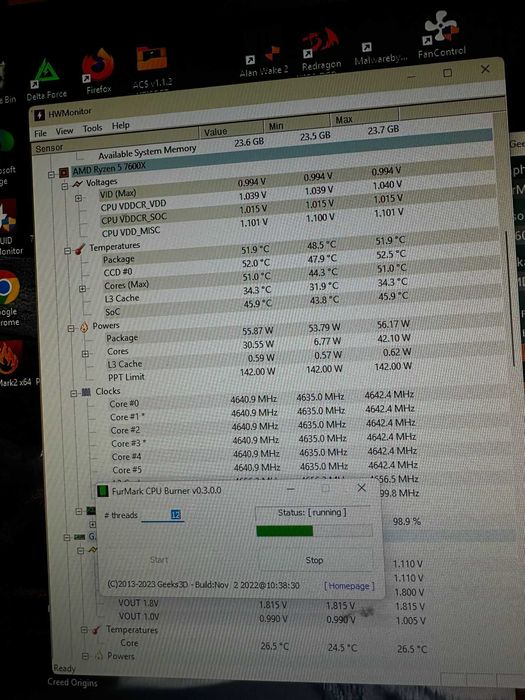The image size is (525, 700).
Task: Click the Clocks section icon
Action: point(87,392)
